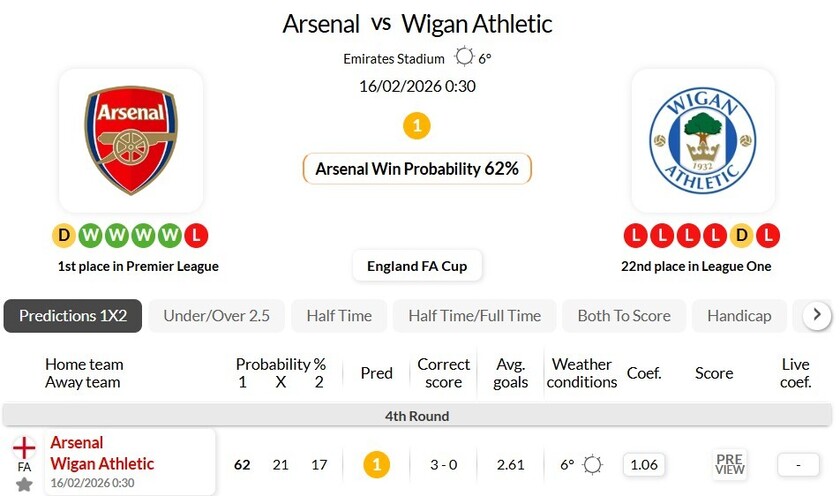The width and height of the screenshot is (840, 496).
Task: Click the England flag FA icon
Action: pos(24,448)
